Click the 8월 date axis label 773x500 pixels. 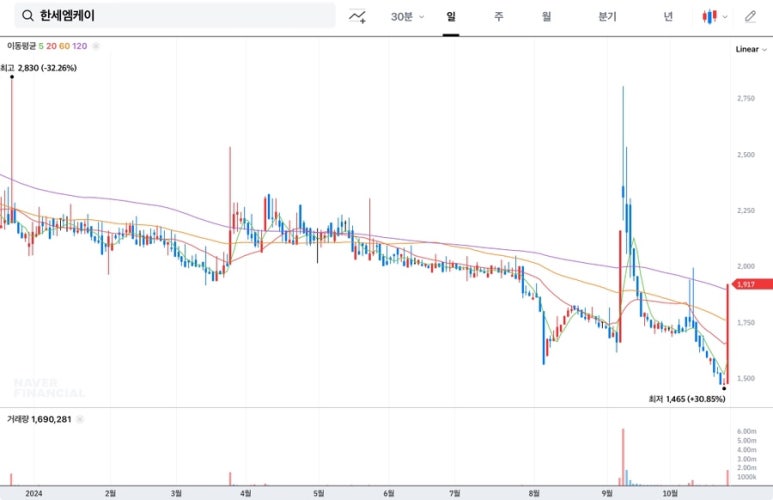pyautogui.click(x=534, y=493)
